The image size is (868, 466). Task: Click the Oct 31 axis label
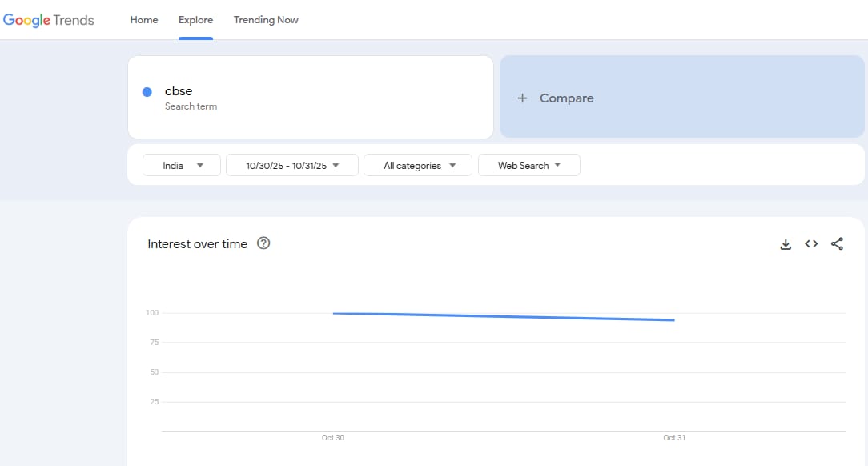[674, 438]
